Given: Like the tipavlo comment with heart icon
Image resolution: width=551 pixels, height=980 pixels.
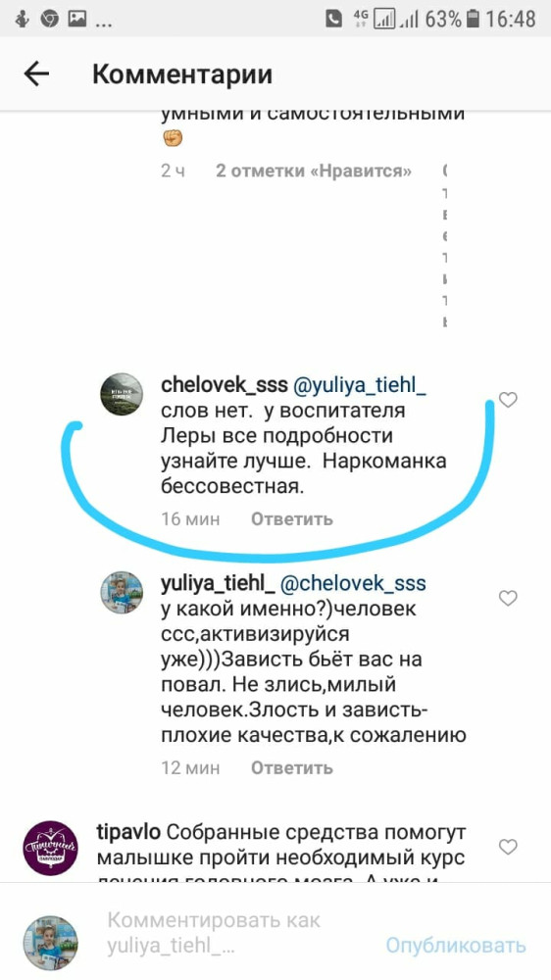Looking at the screenshot, I should coord(508,847).
